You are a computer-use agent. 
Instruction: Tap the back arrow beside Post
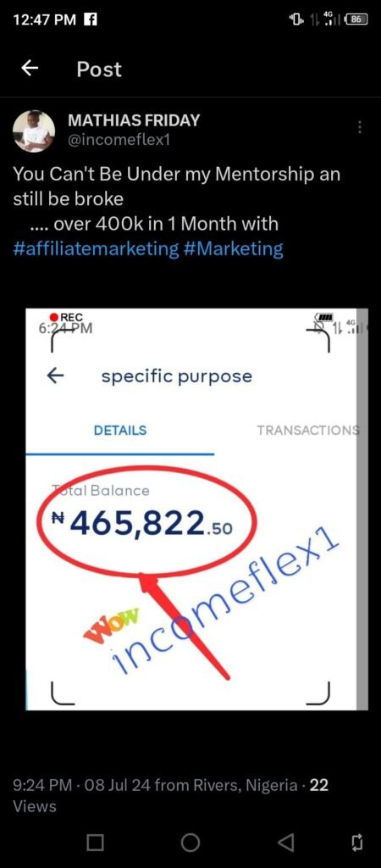pos(30,68)
